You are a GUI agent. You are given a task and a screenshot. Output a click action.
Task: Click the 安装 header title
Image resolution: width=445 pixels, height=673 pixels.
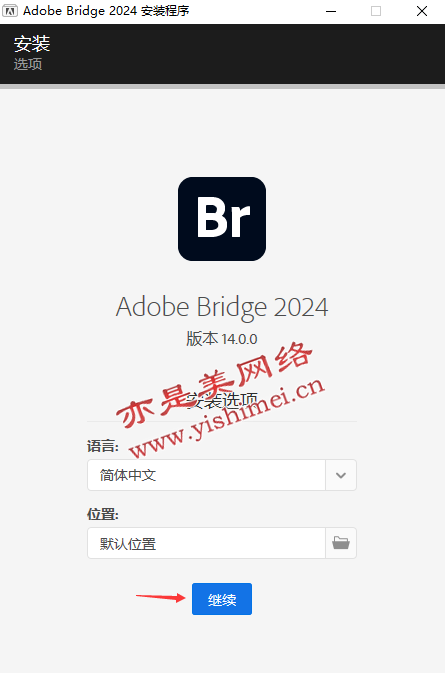click(x=32, y=43)
